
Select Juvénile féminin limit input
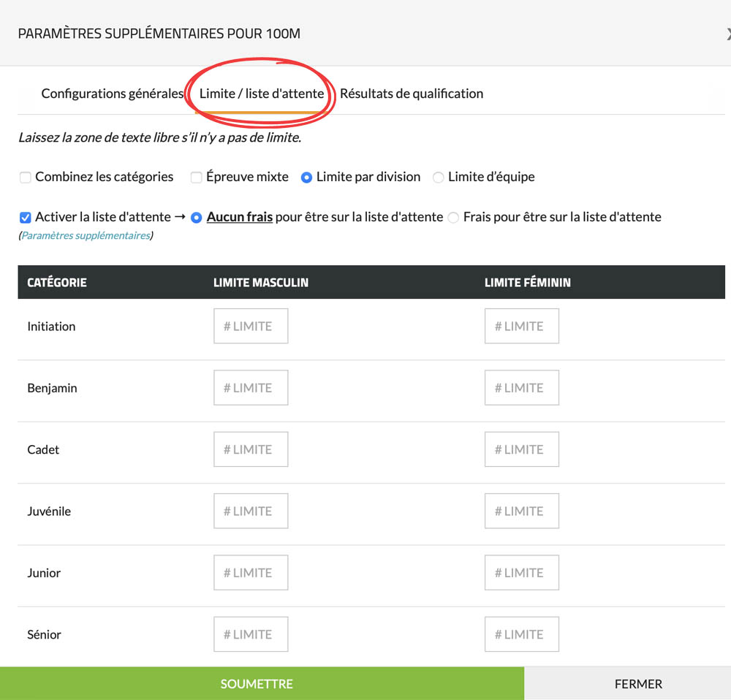tap(521, 511)
